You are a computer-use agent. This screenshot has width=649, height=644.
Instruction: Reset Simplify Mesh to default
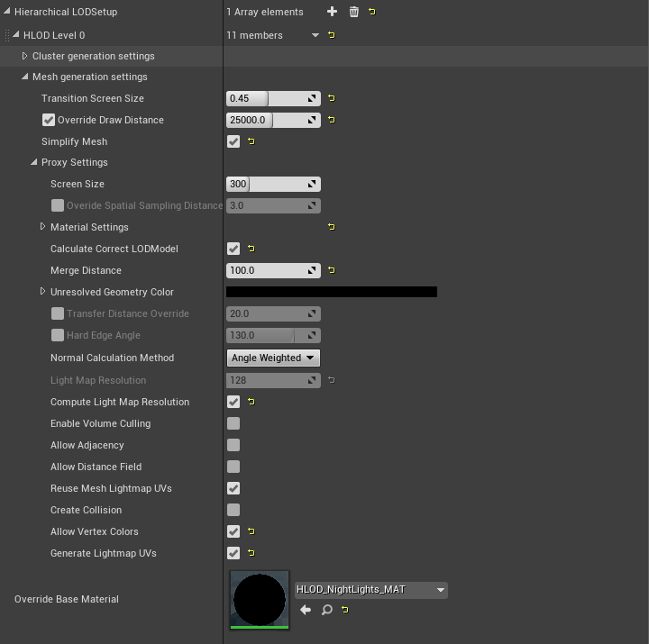[251, 141]
